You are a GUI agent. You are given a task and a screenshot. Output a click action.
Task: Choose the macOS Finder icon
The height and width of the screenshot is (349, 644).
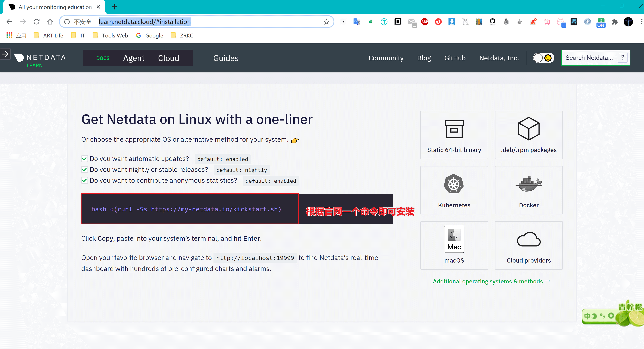pos(454,239)
